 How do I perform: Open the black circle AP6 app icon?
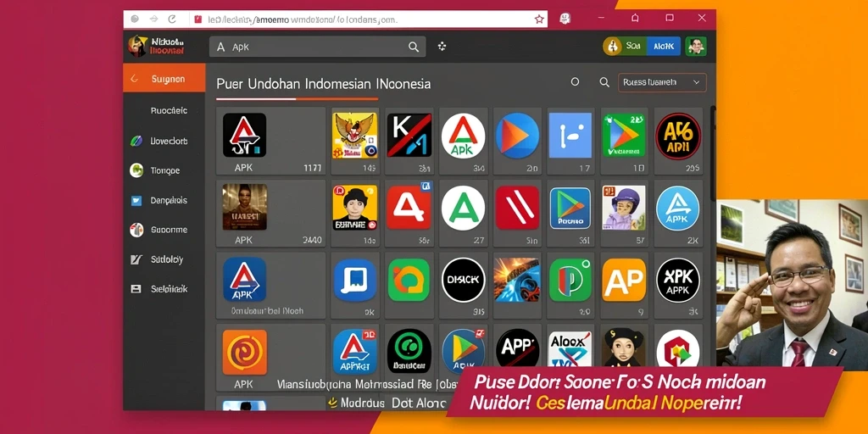(x=678, y=136)
